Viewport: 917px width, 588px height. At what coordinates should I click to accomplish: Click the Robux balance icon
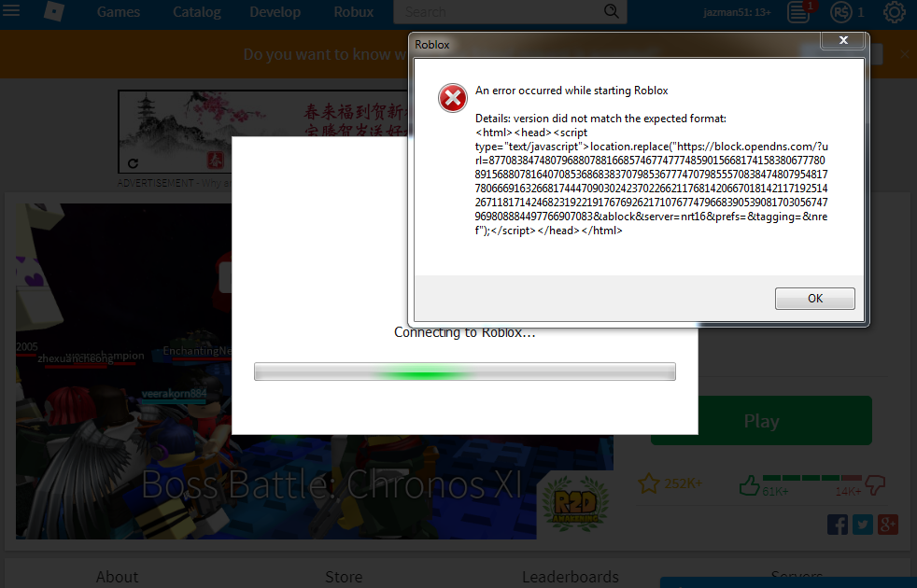click(x=841, y=12)
